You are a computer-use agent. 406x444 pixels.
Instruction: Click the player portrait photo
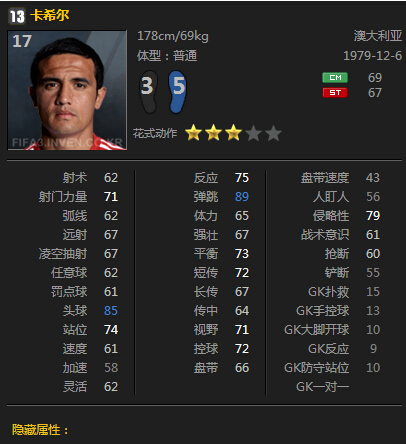67,90
